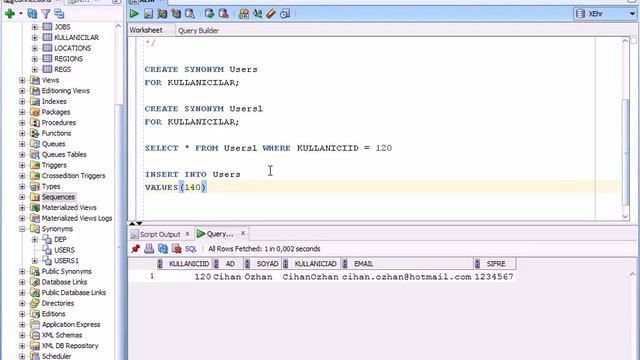This screenshot has width=640, height=360.
Task: Select the Application Express folder
Action: (x=71, y=324)
